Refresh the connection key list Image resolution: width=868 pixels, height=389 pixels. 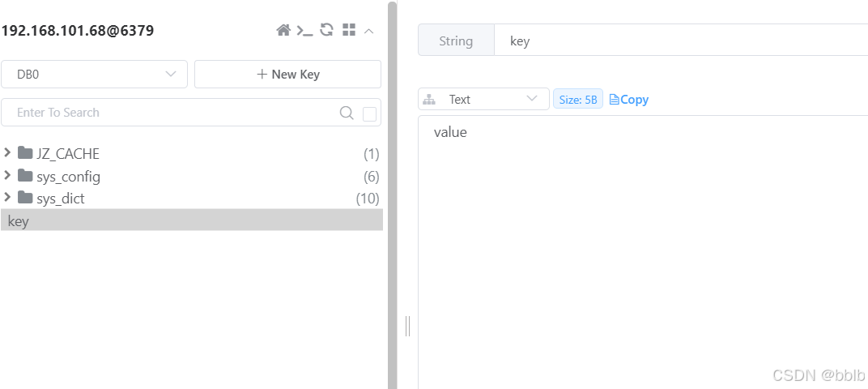326,30
